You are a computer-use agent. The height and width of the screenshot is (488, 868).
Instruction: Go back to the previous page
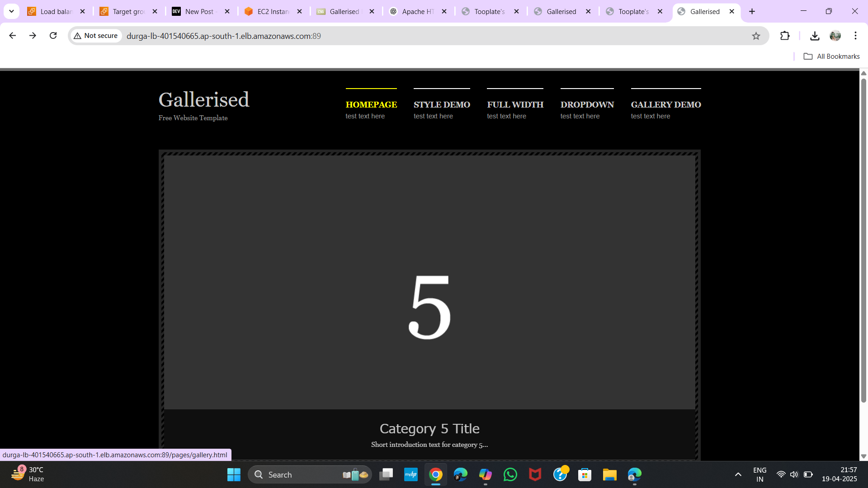click(12, 36)
